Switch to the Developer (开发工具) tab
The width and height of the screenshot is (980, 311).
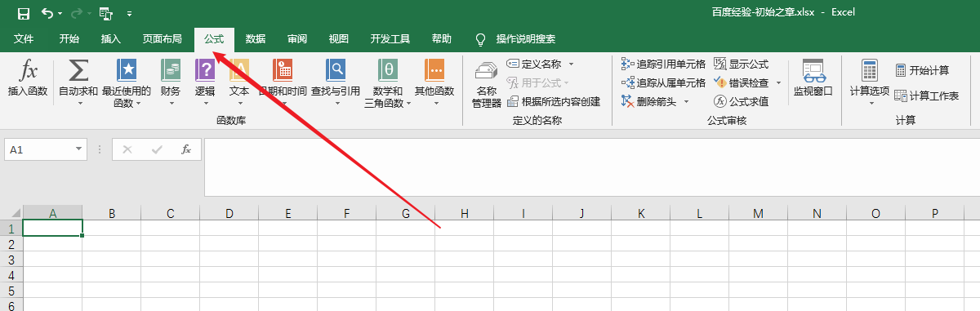coord(390,38)
